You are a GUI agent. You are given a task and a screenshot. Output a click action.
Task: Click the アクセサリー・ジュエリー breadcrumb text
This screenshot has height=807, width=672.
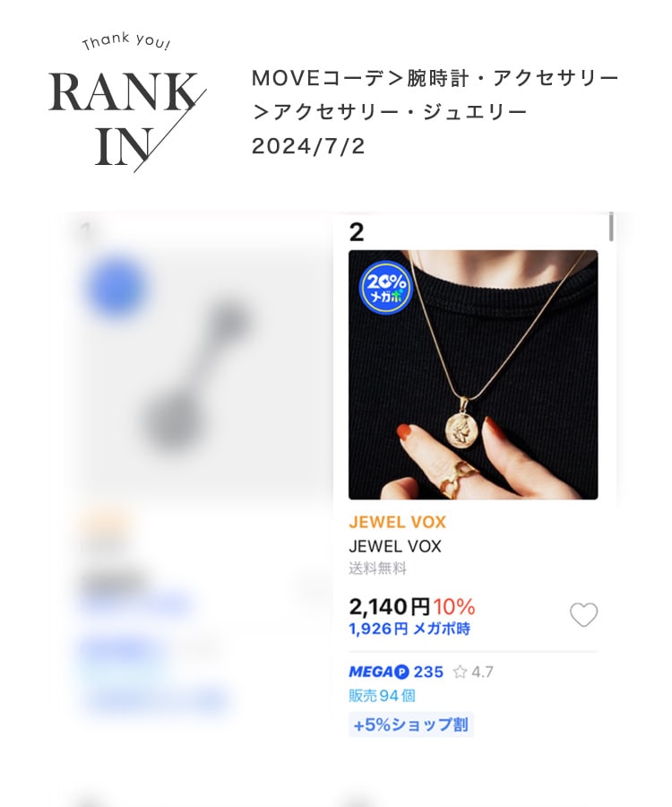(x=400, y=112)
